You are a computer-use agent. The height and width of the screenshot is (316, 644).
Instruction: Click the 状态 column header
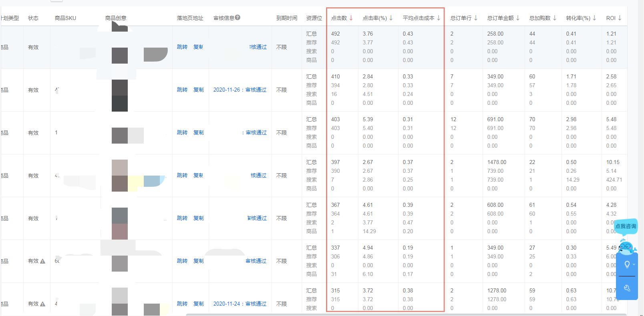tap(33, 18)
